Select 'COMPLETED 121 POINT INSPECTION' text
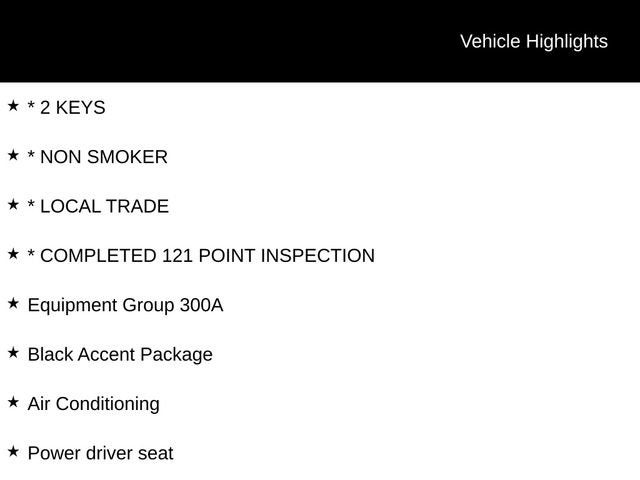This screenshot has width=640, height=480. click(207, 256)
